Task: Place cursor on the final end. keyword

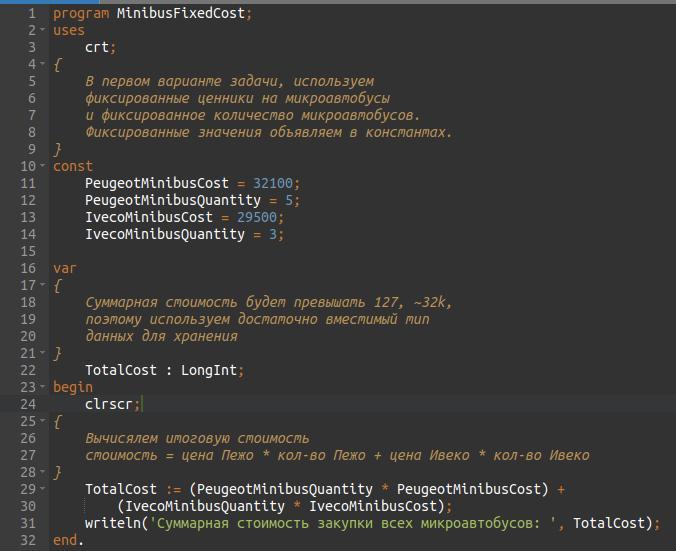Action: [x=68, y=540]
